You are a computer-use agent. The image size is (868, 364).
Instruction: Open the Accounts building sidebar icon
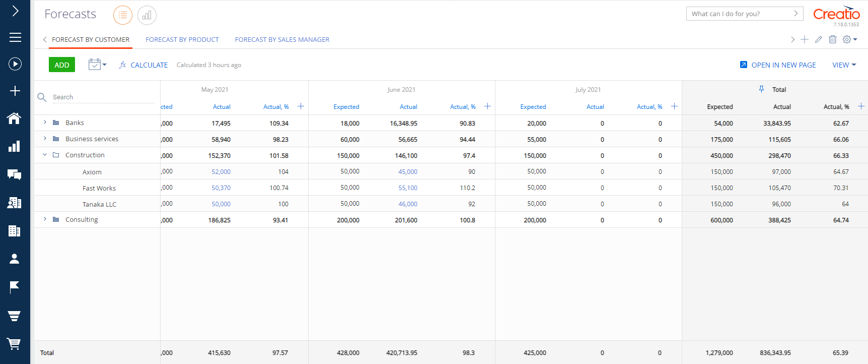[15, 231]
